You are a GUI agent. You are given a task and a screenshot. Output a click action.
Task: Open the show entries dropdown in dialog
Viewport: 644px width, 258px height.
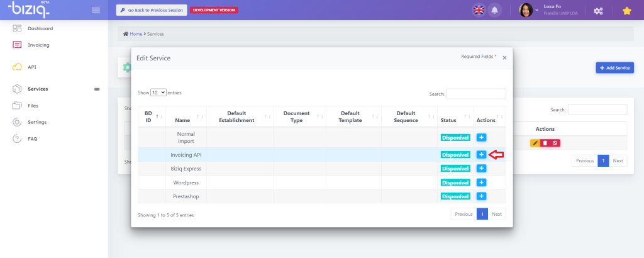(x=159, y=93)
